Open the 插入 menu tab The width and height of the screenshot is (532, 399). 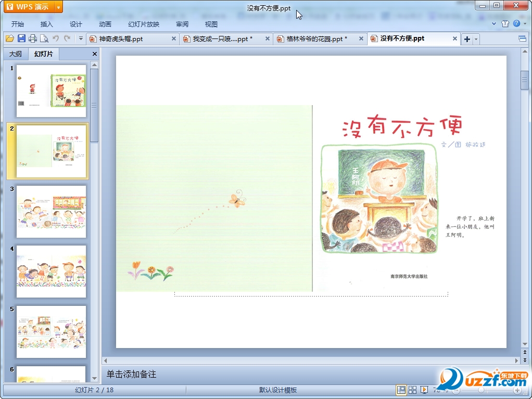[x=46, y=24]
